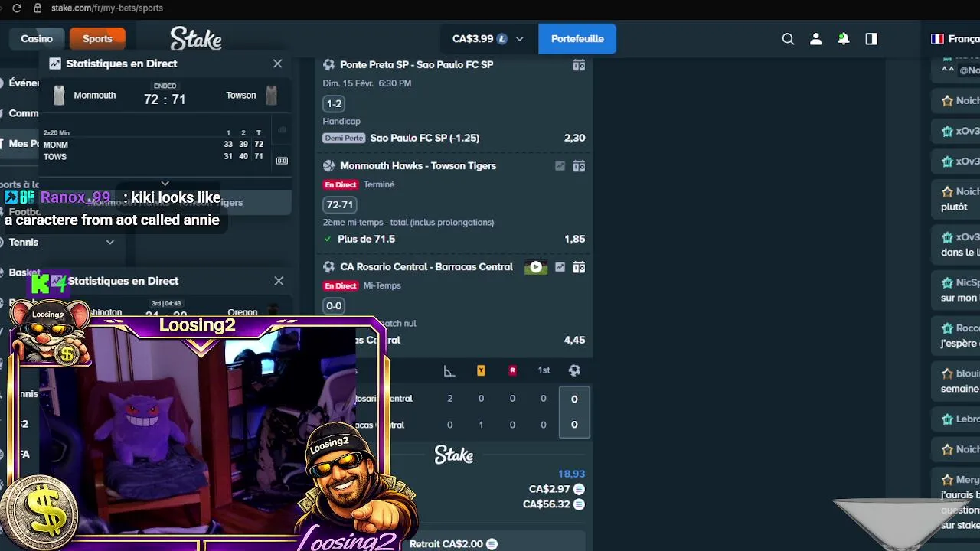Collapse the Monmouth stats chevron
This screenshot has height=551, width=980.
click(x=165, y=184)
